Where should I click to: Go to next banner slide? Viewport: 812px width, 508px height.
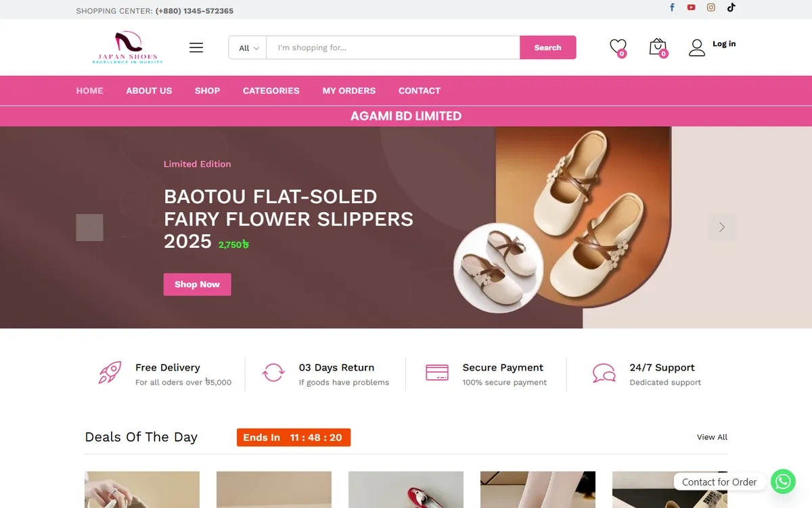(722, 228)
